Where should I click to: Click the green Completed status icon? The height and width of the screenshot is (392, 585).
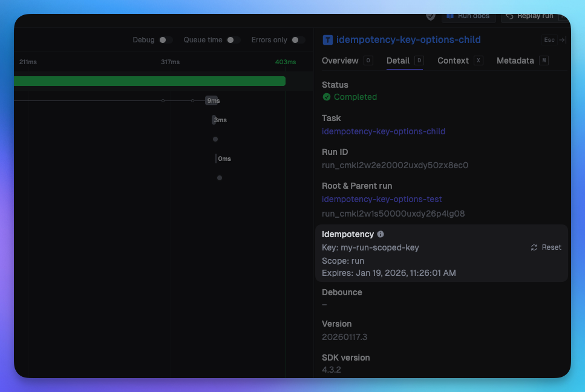click(x=326, y=97)
